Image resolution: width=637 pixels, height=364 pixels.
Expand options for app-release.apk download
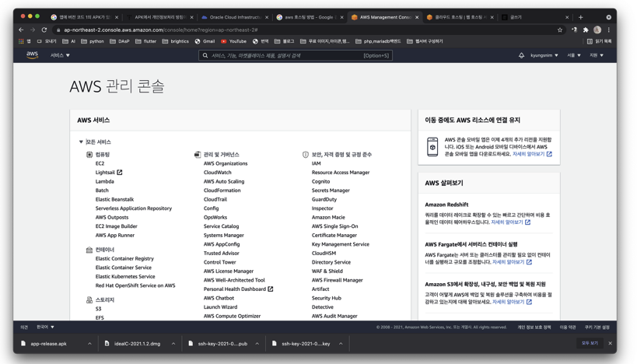click(x=89, y=344)
